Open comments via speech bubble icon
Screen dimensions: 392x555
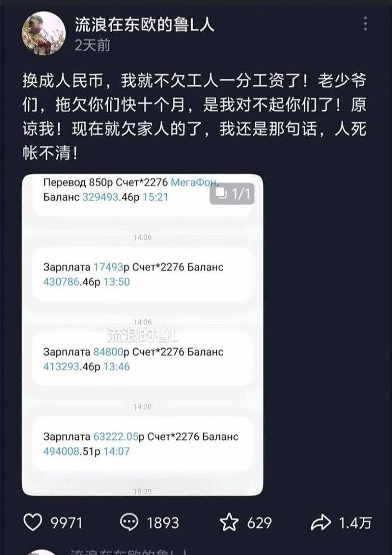click(x=129, y=522)
